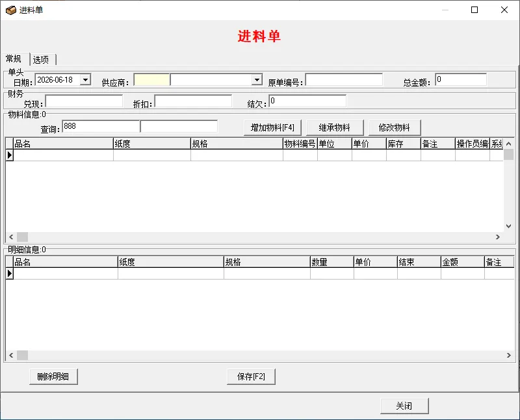Screen dimensions: 520x420
Task: Click the 结欠 field
Action: pos(307,101)
